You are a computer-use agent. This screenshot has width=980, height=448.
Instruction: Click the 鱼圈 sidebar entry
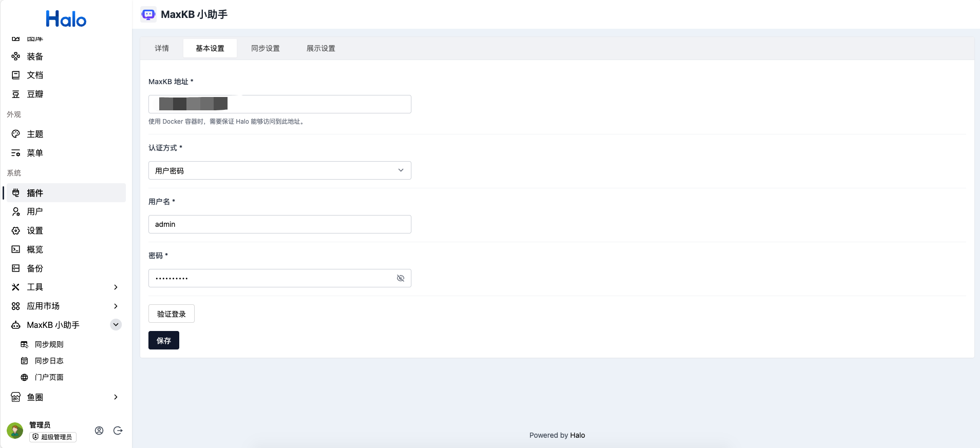pos(66,397)
